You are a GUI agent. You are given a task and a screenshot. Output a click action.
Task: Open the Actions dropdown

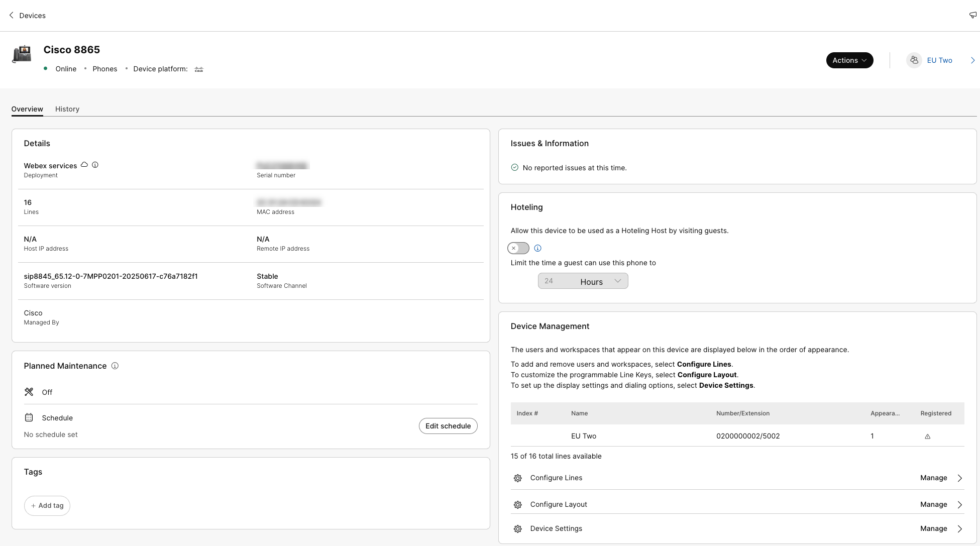click(849, 60)
